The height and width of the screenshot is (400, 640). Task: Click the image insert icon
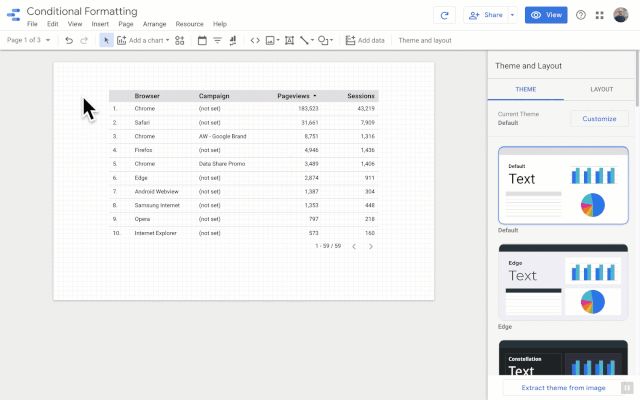click(x=270, y=40)
